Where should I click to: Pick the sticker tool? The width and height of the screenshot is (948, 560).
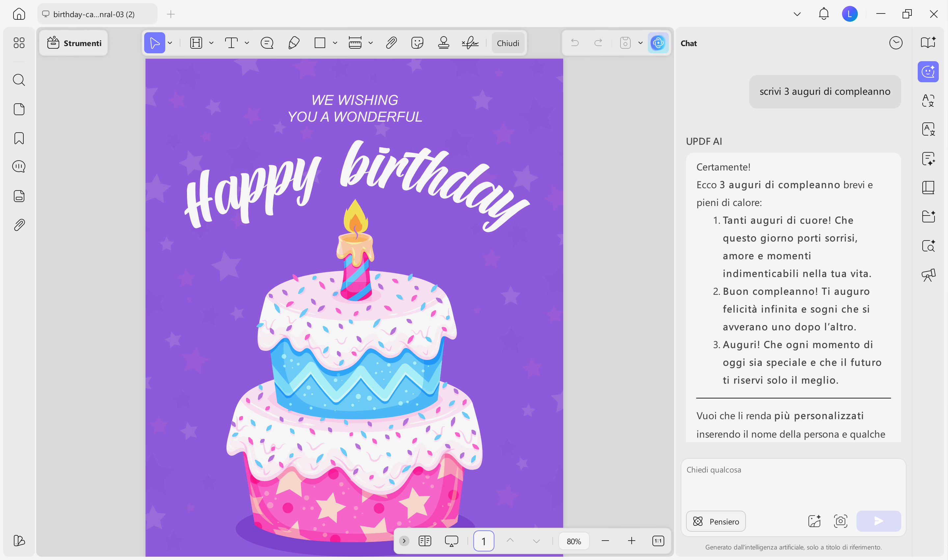(417, 43)
